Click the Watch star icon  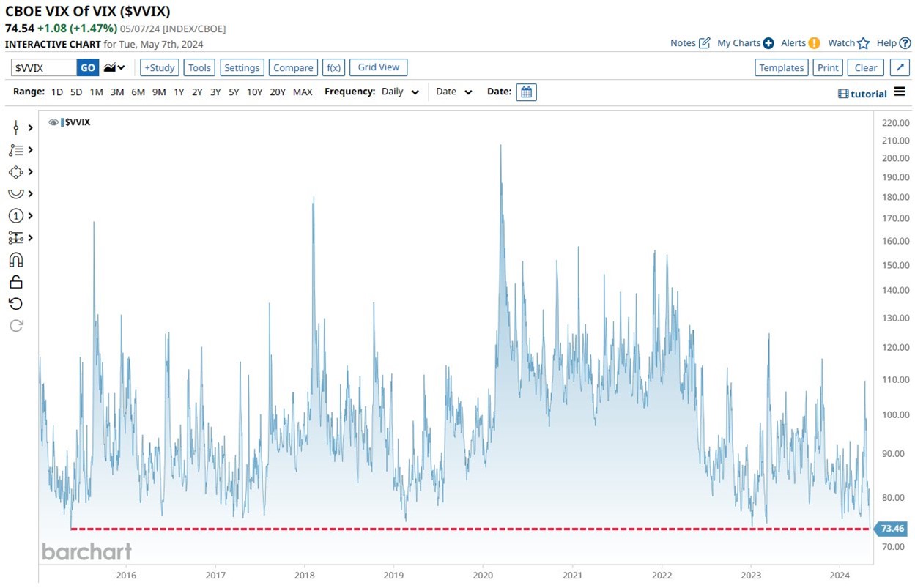tap(864, 43)
